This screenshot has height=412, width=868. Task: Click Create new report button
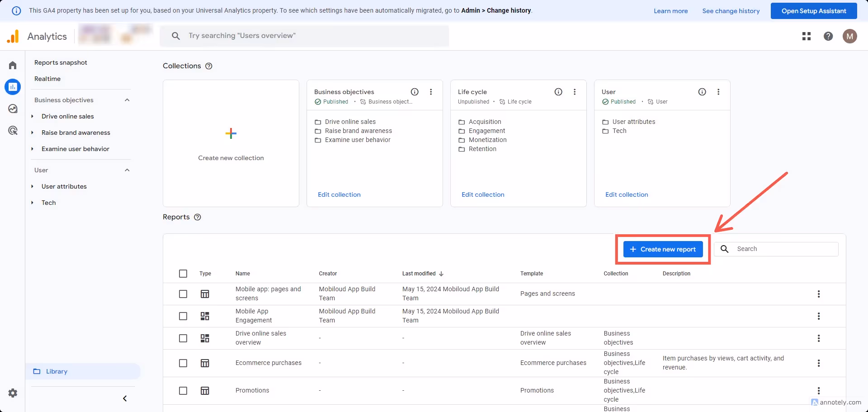click(663, 249)
